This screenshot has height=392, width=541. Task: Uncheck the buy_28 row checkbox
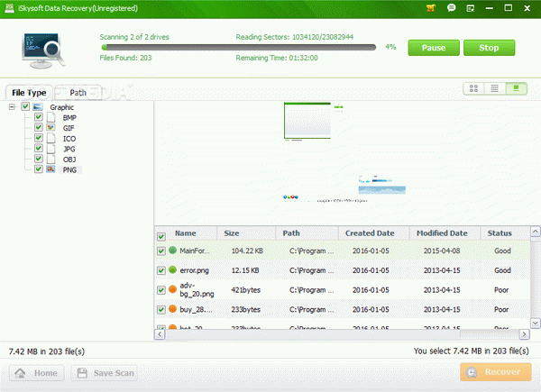tap(161, 310)
